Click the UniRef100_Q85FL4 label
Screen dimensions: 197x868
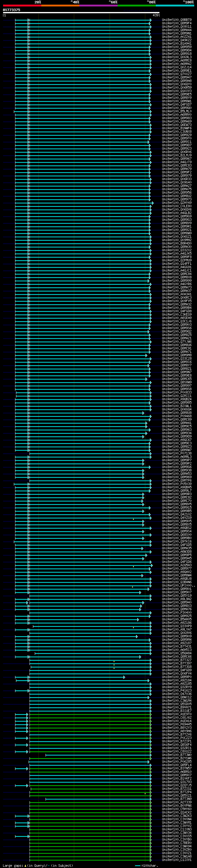click(x=177, y=765)
